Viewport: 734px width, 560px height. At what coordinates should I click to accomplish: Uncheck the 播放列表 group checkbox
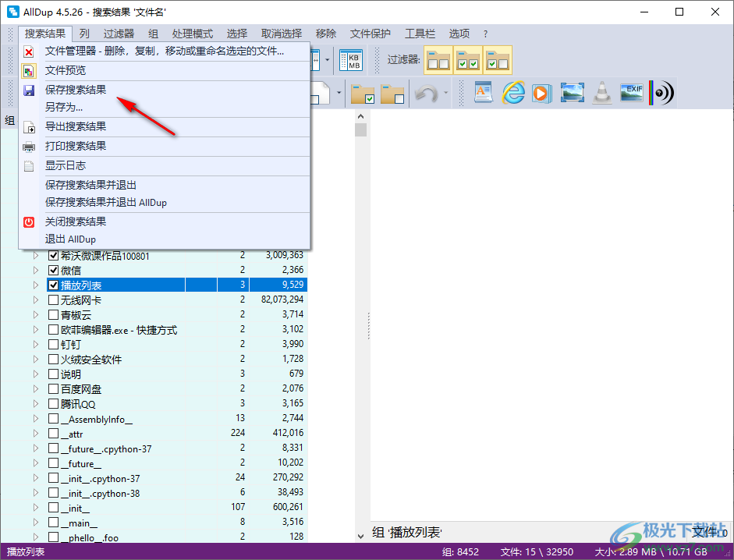(x=53, y=285)
